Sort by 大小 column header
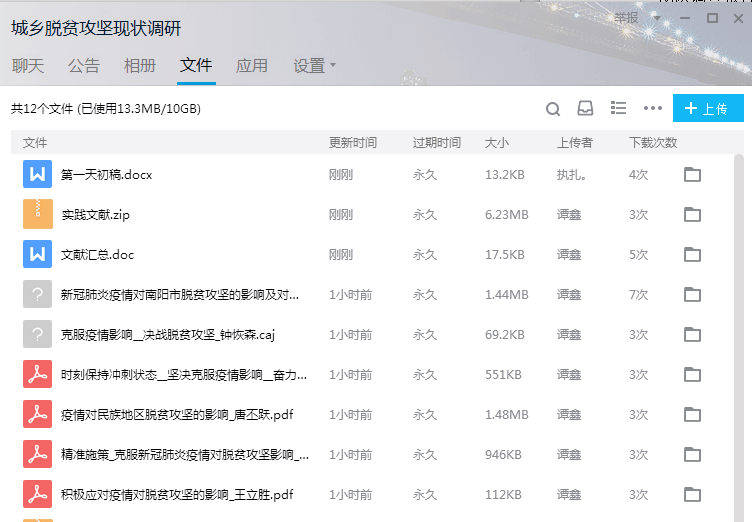Image resolution: width=752 pixels, height=522 pixels. (497, 143)
